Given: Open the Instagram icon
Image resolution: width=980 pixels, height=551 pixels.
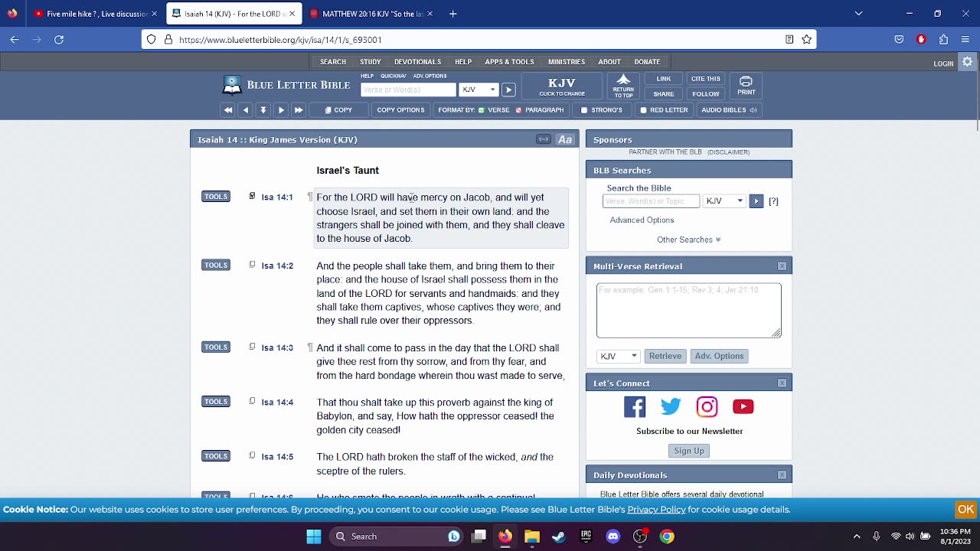Looking at the screenshot, I should tap(707, 406).
